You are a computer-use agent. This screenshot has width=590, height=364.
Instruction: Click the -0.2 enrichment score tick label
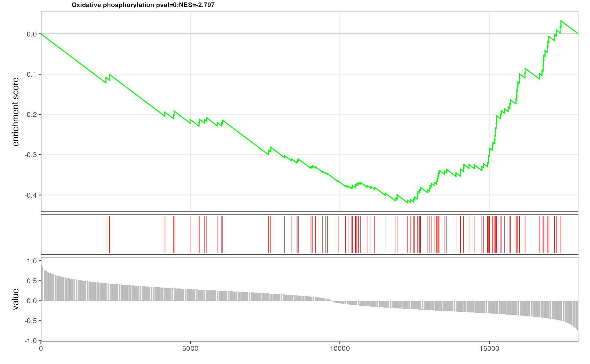31,114
